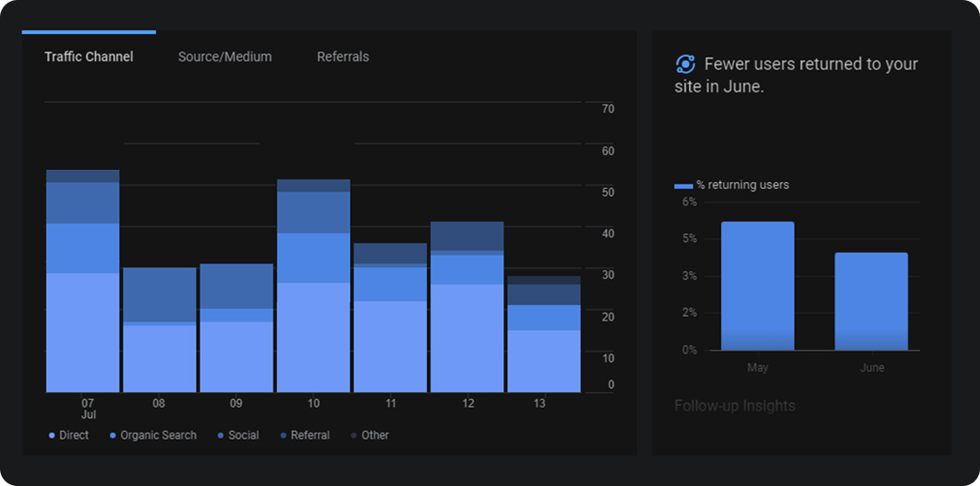Click the Direct legend dot
This screenshot has height=486, width=980.
point(52,435)
